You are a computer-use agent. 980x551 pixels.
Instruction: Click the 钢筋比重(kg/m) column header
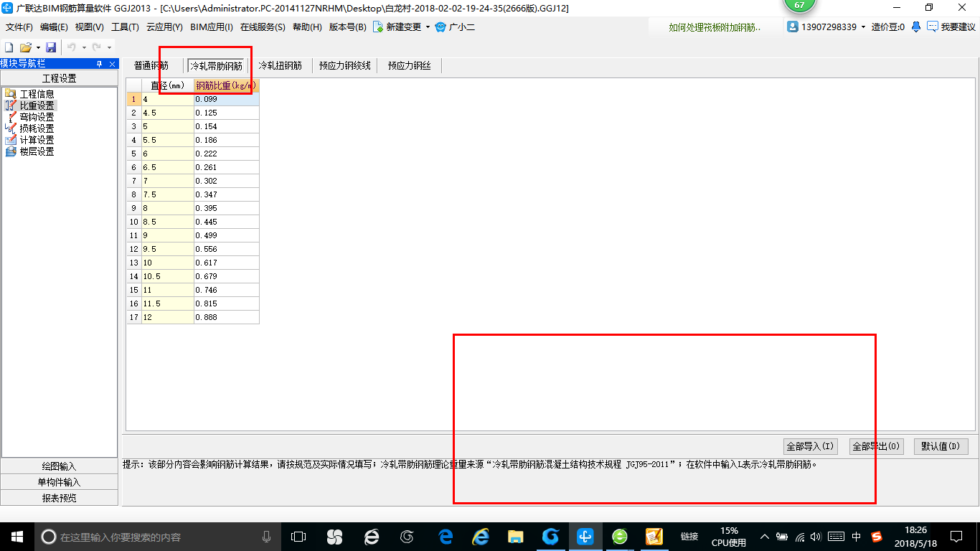click(227, 85)
